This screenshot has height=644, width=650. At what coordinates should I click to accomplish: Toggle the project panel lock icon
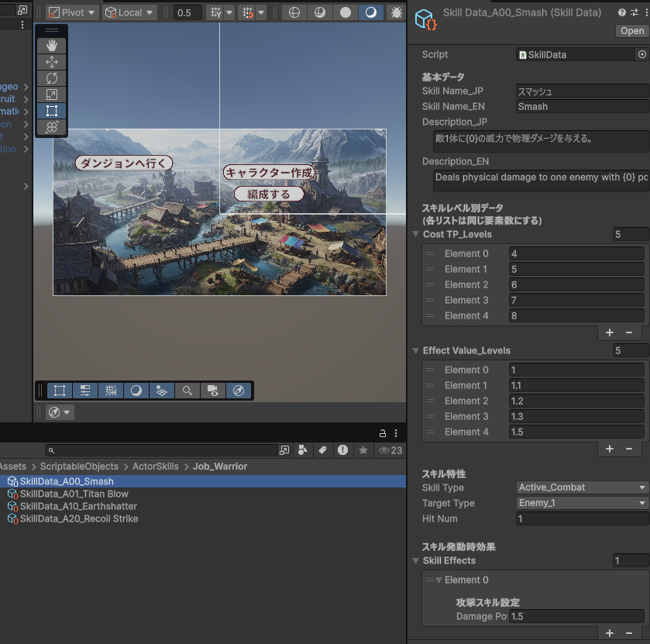pos(382,433)
